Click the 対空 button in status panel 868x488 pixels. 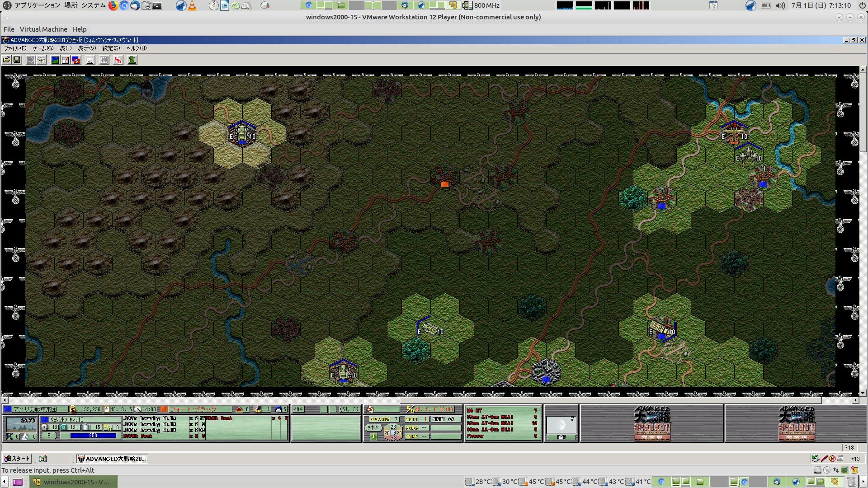pos(373,427)
